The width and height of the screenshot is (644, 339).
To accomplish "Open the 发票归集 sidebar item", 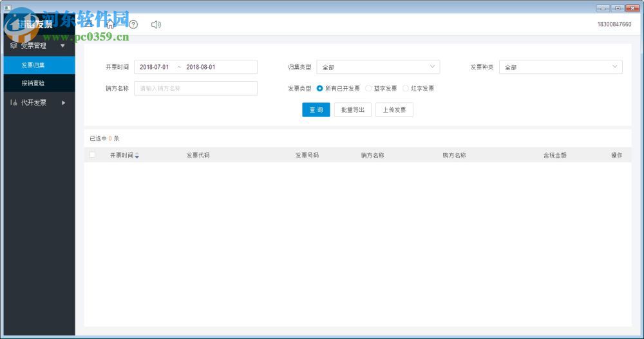I will (39, 65).
